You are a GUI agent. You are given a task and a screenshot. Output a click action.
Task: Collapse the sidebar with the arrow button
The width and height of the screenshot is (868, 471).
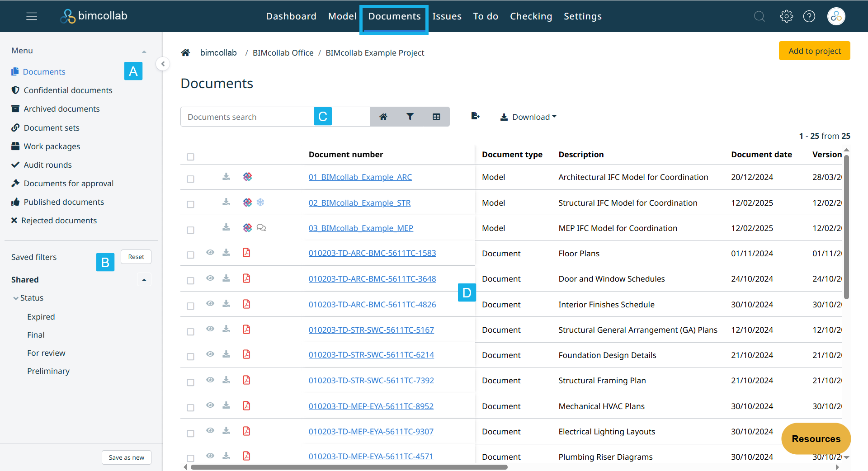point(163,64)
